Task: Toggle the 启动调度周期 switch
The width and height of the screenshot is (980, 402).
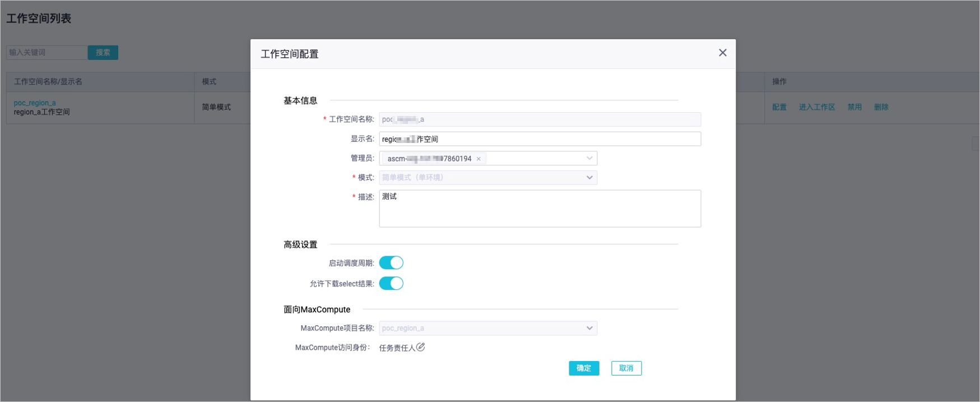Action: pos(391,263)
